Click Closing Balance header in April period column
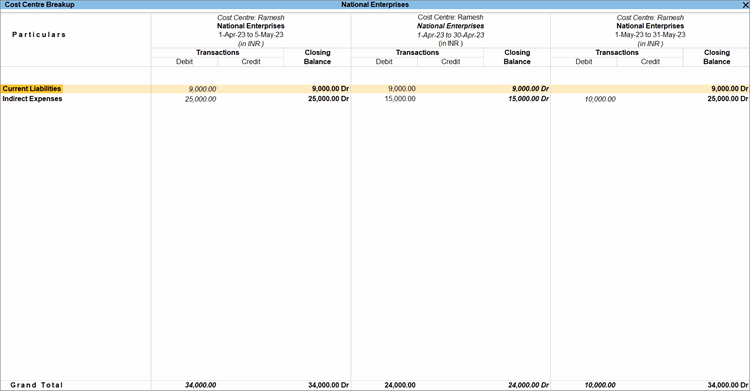Image resolution: width=750 pixels, height=391 pixels. coord(517,57)
